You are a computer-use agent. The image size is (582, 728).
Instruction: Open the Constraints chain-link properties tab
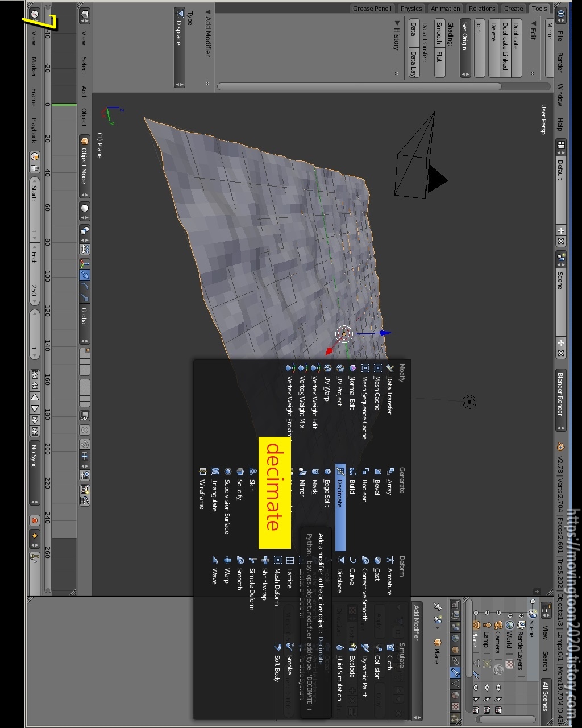point(455,661)
